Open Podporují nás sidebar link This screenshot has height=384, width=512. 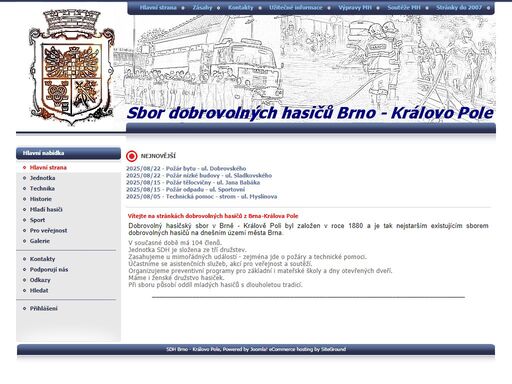point(49,270)
